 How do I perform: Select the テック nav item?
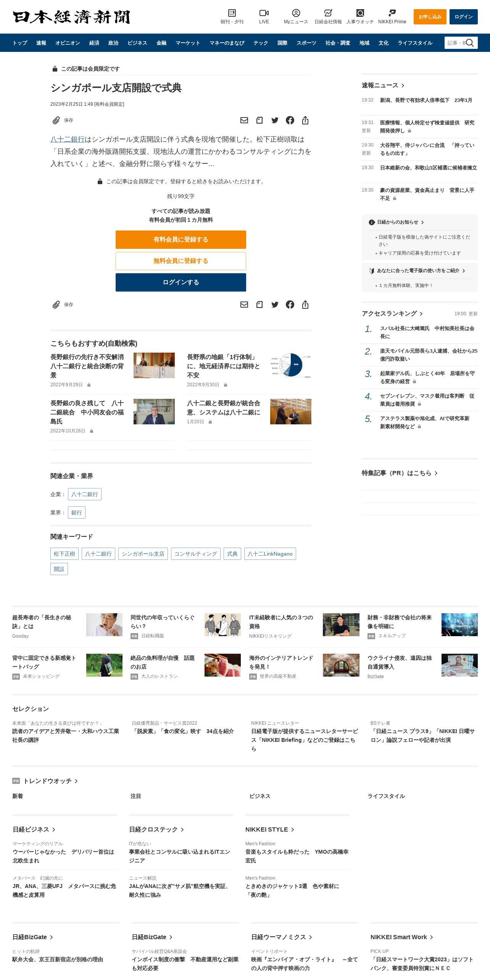261,43
